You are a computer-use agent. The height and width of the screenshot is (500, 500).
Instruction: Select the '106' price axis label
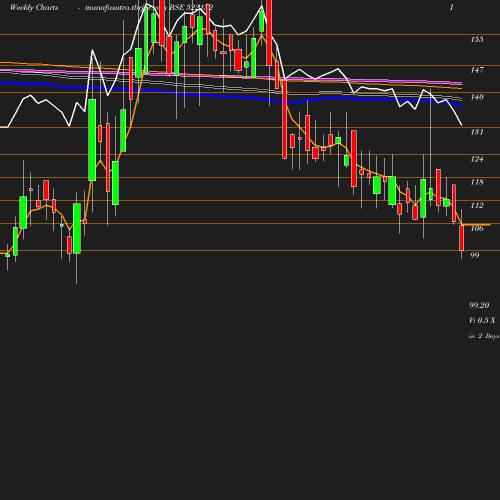pyautogui.click(x=477, y=228)
